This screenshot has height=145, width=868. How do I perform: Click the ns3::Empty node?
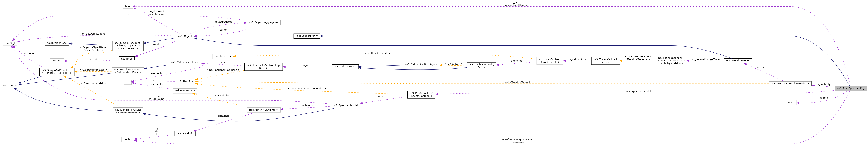pyautogui.click(x=10, y=85)
